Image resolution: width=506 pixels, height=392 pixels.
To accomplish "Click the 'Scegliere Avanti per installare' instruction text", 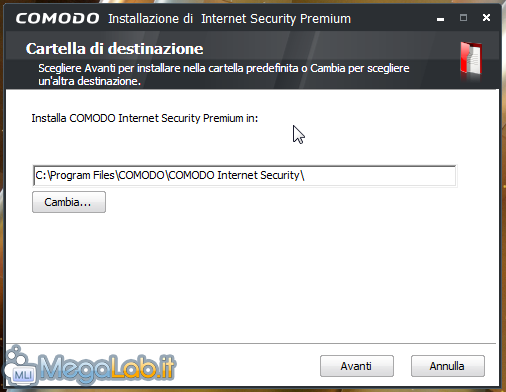I will pyautogui.click(x=224, y=68).
